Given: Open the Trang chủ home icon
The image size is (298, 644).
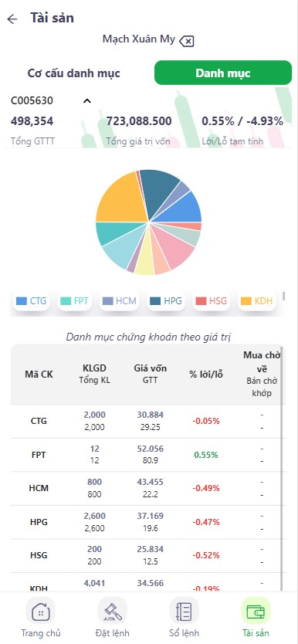Looking at the screenshot, I should 40,610.
